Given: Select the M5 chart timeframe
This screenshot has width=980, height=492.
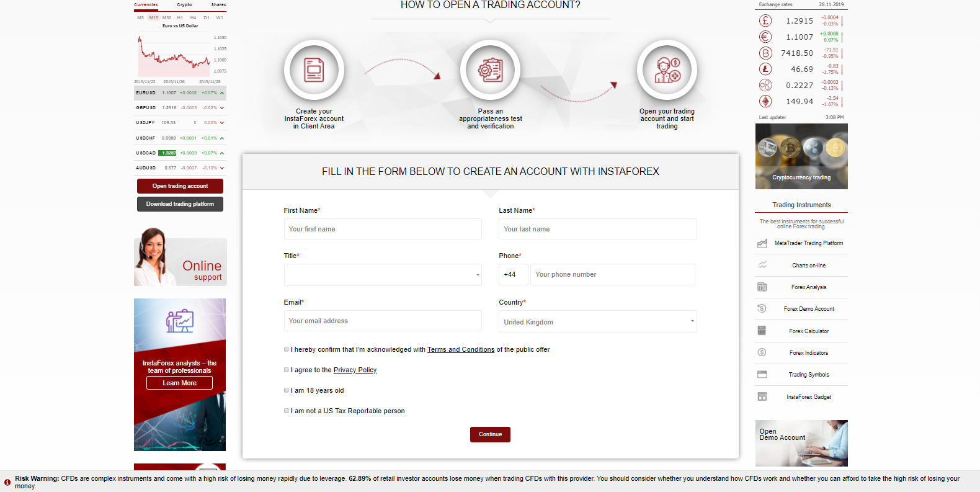Looking at the screenshot, I should [x=141, y=17].
